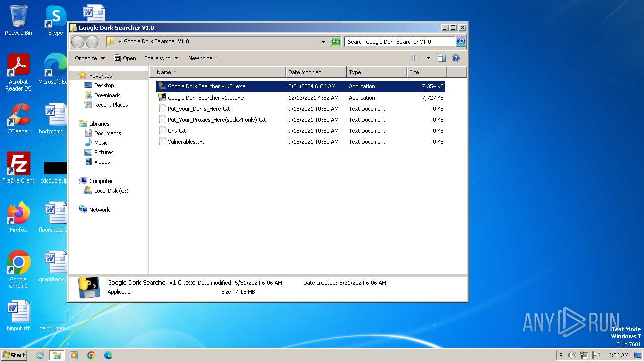Open Google Chrome desktop shortcut
Screen dimensions: 644x362
(18, 269)
